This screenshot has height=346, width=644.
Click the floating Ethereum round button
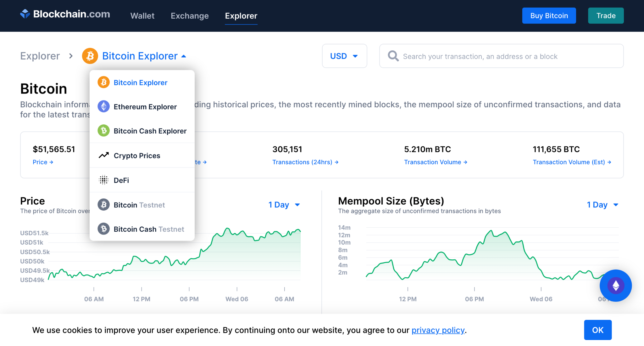[615, 286]
